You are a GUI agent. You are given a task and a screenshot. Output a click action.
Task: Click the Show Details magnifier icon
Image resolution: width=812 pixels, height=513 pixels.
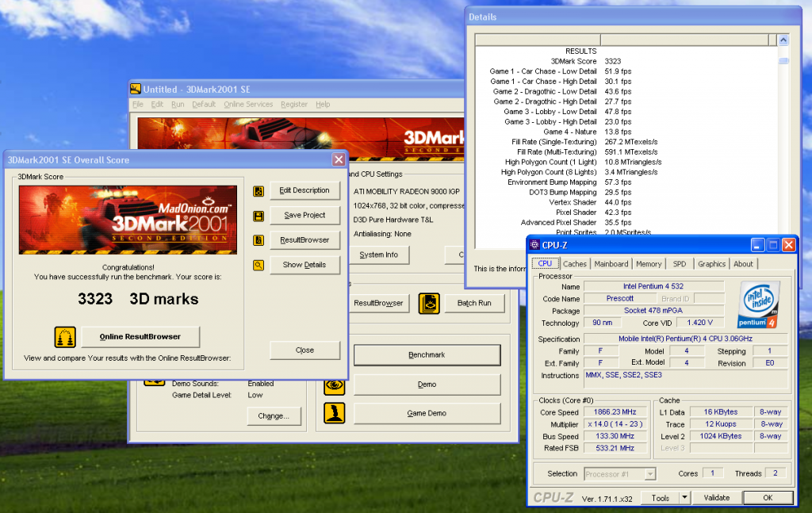click(x=259, y=265)
